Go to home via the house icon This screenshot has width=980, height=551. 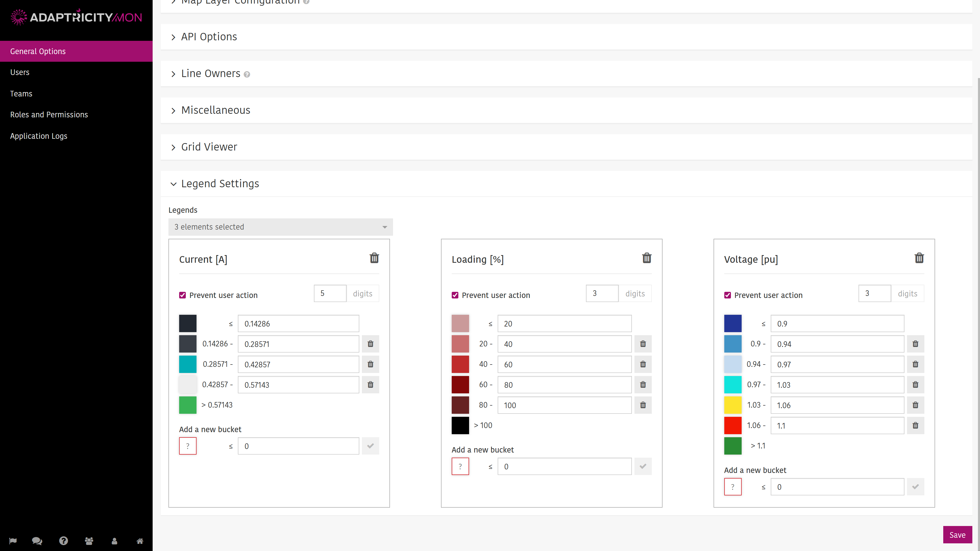140,541
